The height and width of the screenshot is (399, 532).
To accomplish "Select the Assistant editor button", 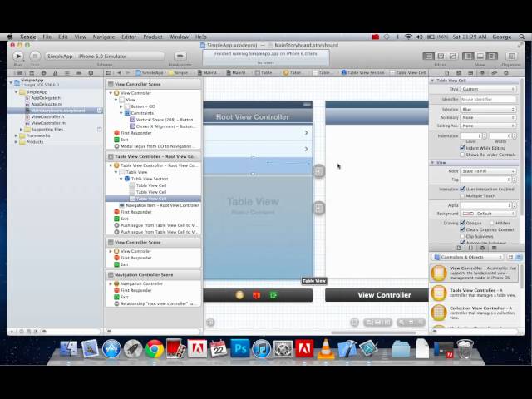I will [441, 56].
